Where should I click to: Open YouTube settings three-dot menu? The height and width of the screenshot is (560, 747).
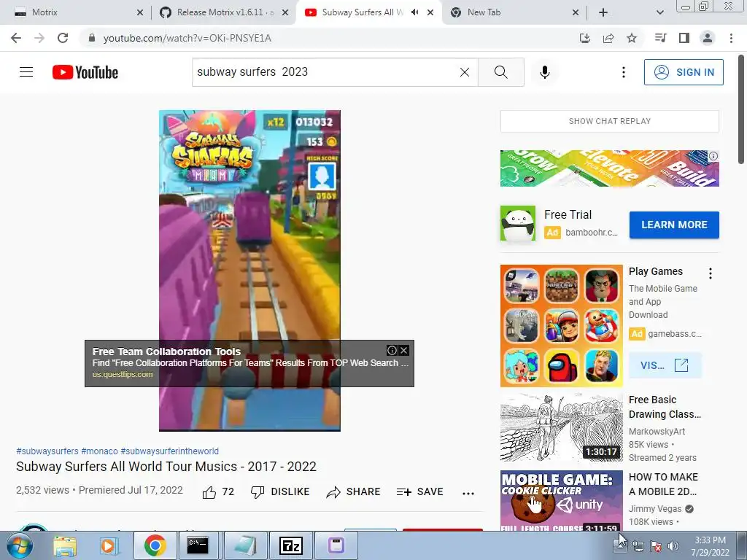pos(623,72)
